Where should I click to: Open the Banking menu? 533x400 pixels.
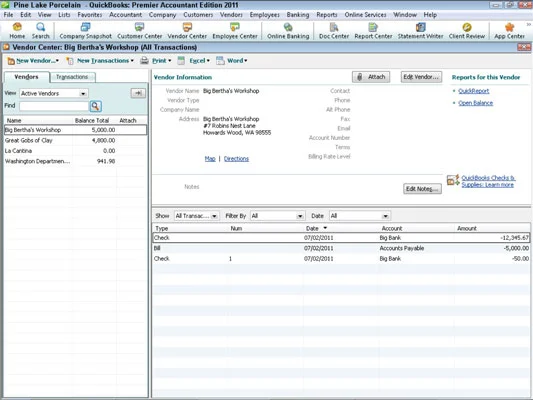[x=298, y=15]
